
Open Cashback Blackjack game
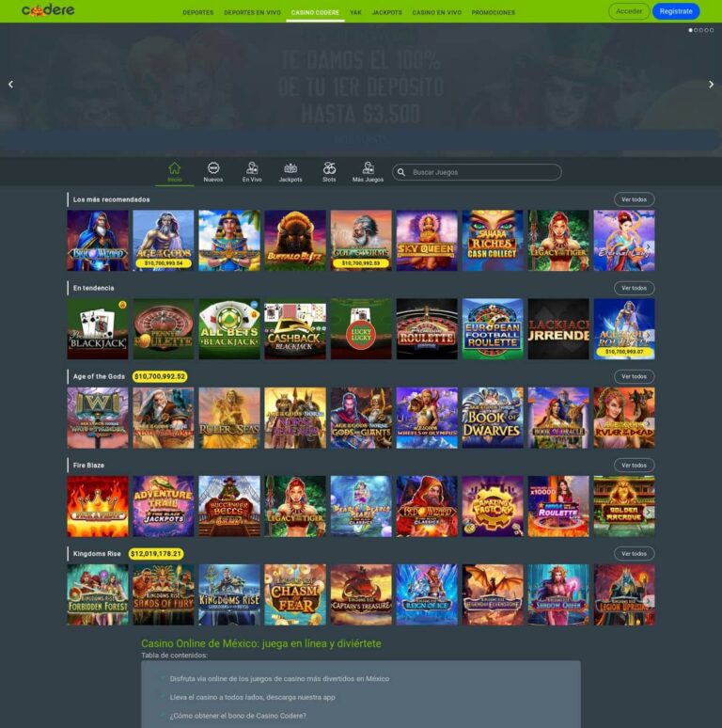pyautogui.click(x=295, y=328)
